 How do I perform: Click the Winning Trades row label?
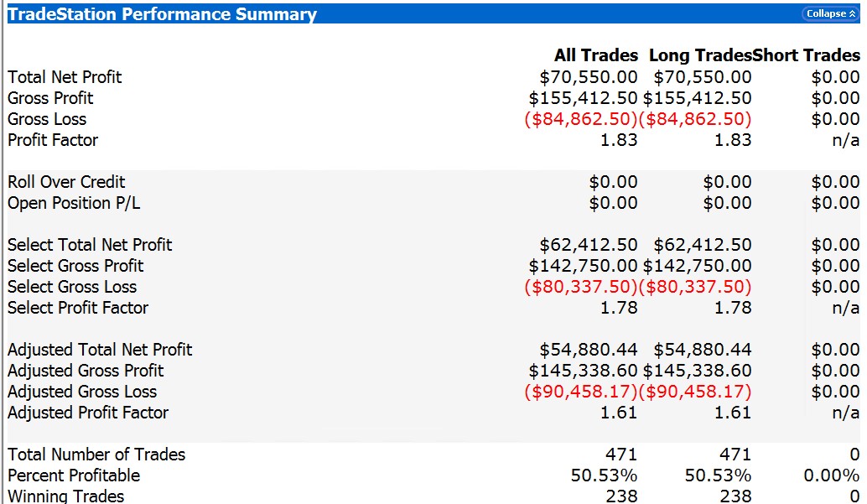tap(65, 496)
